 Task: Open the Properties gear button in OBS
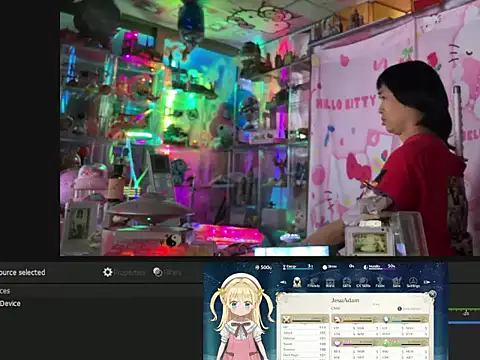124,272
